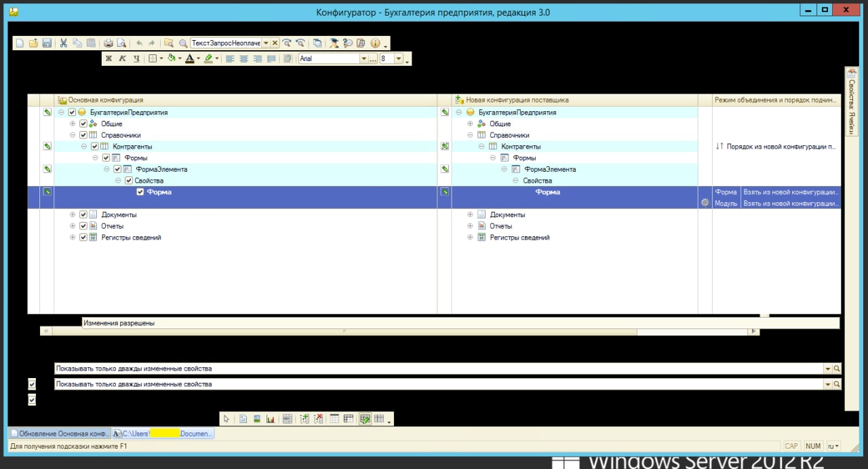Click the fill bucket background color icon
868x469 pixels.
[171, 58]
